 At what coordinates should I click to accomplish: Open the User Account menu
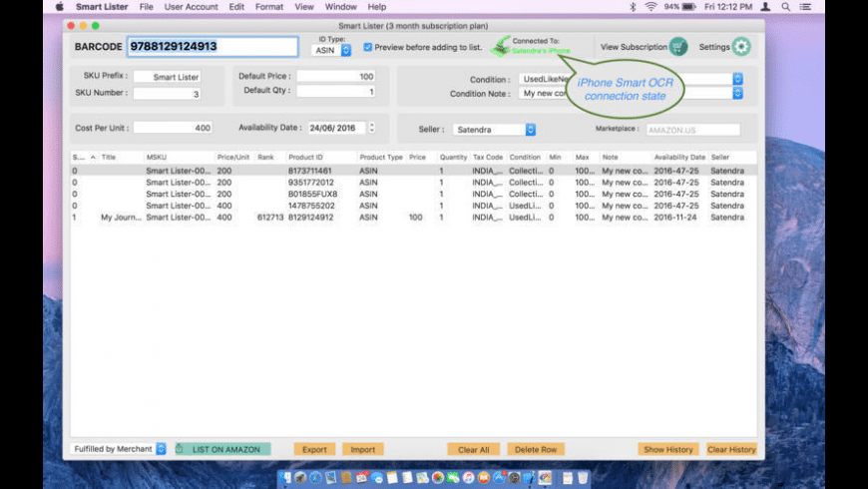pos(191,7)
